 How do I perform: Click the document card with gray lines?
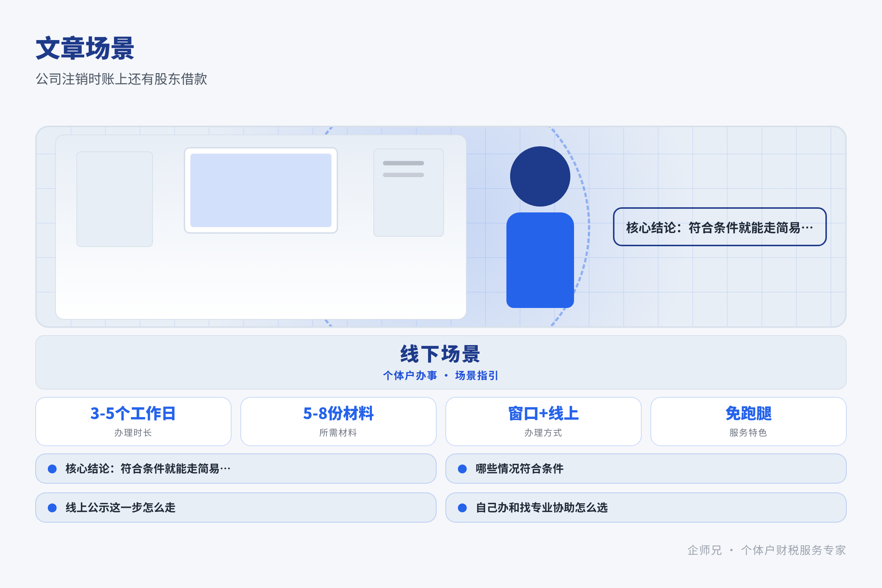coord(408,192)
